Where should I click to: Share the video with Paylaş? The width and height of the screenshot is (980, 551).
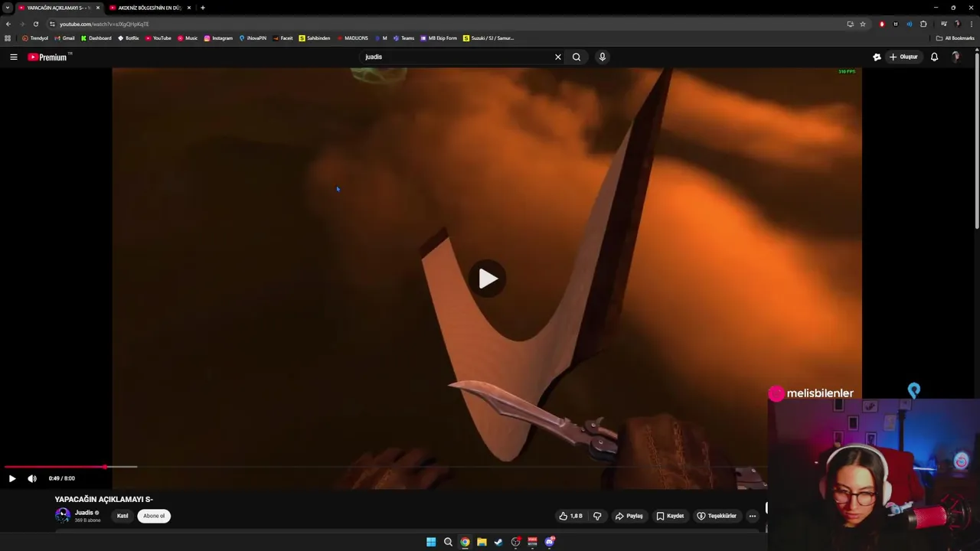tap(629, 516)
